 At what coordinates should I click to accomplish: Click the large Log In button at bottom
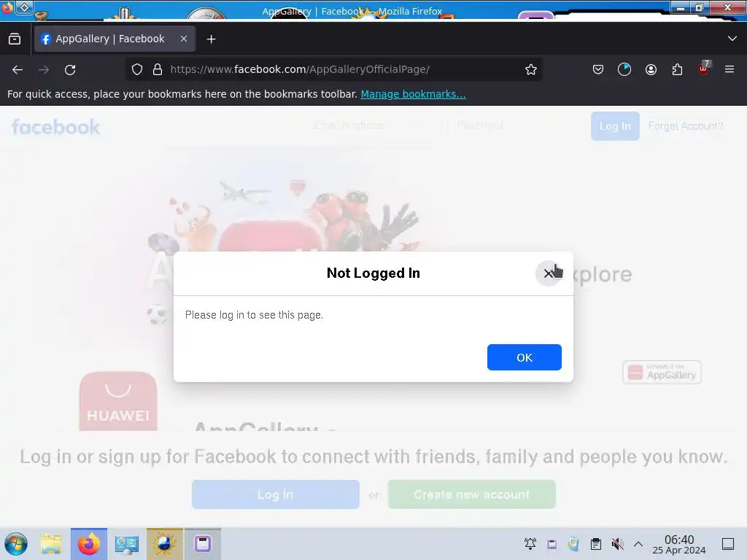point(275,494)
